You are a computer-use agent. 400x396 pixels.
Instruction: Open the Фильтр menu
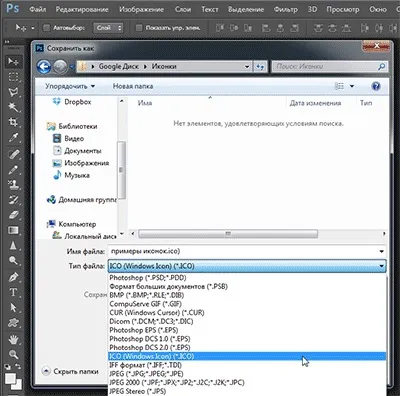[286, 9]
